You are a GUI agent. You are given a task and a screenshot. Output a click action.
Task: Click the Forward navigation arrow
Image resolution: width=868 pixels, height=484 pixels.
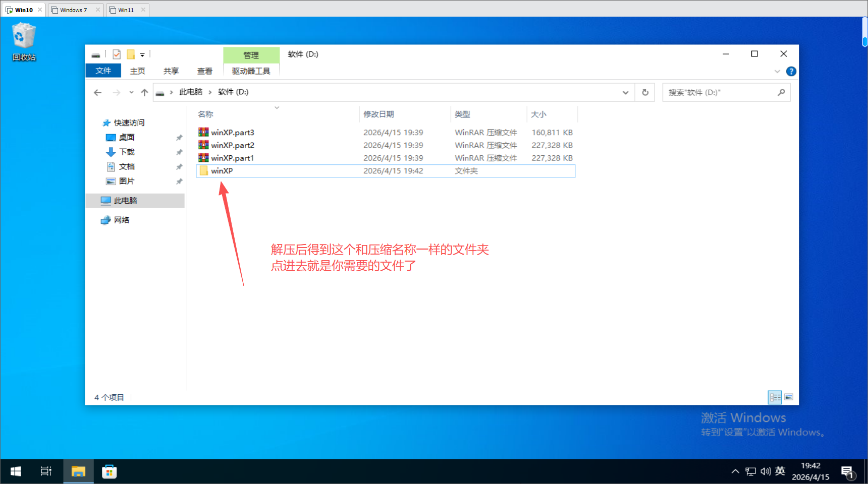click(117, 92)
